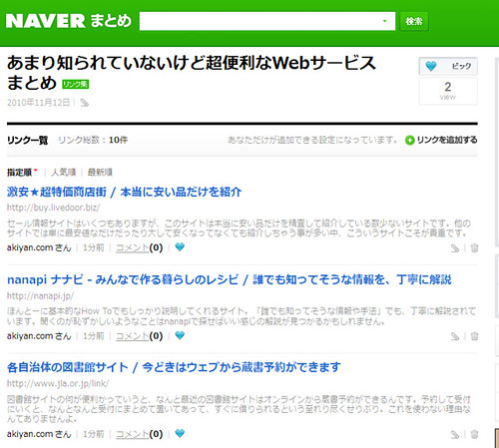
Task: Click URL http://nanapi.jp/
Action: 40,296
